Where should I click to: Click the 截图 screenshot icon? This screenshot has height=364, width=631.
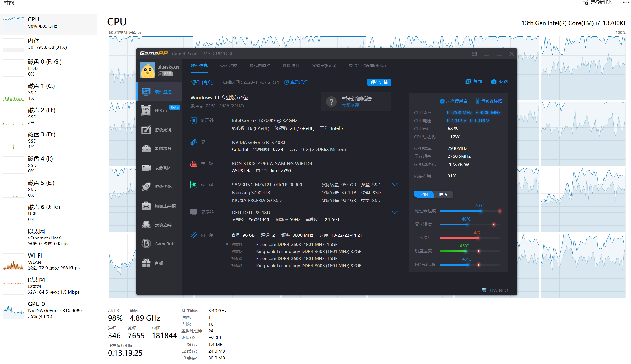(x=499, y=82)
